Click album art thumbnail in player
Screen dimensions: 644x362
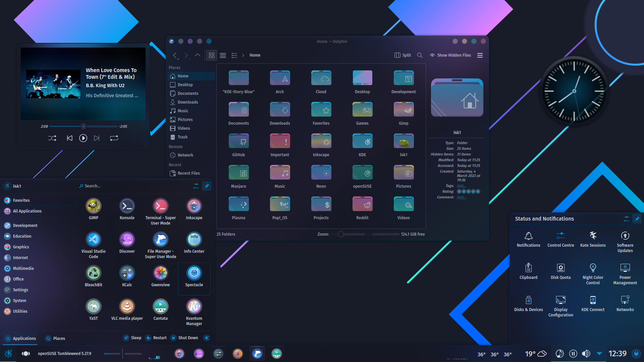53,84
